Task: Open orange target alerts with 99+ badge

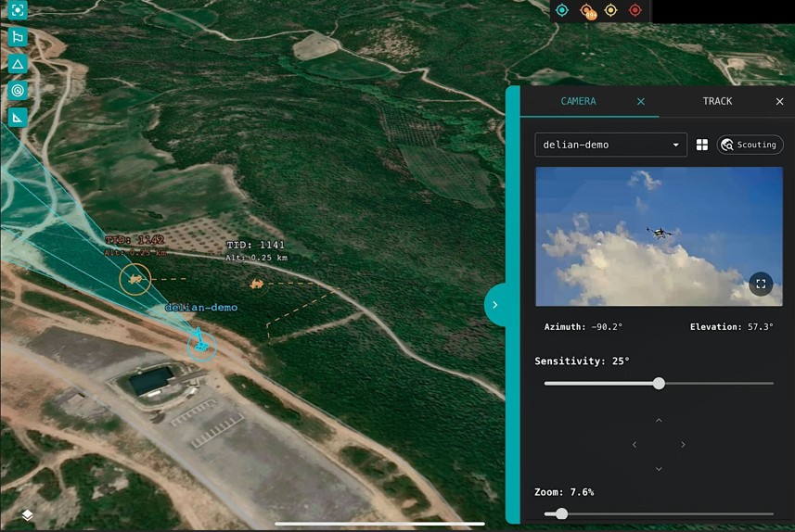Action: [x=587, y=11]
